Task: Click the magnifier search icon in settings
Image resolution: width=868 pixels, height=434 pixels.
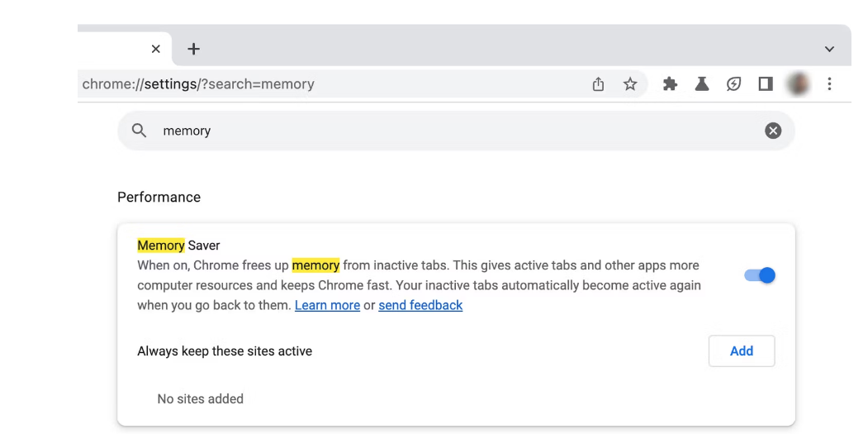Action: [x=139, y=131]
